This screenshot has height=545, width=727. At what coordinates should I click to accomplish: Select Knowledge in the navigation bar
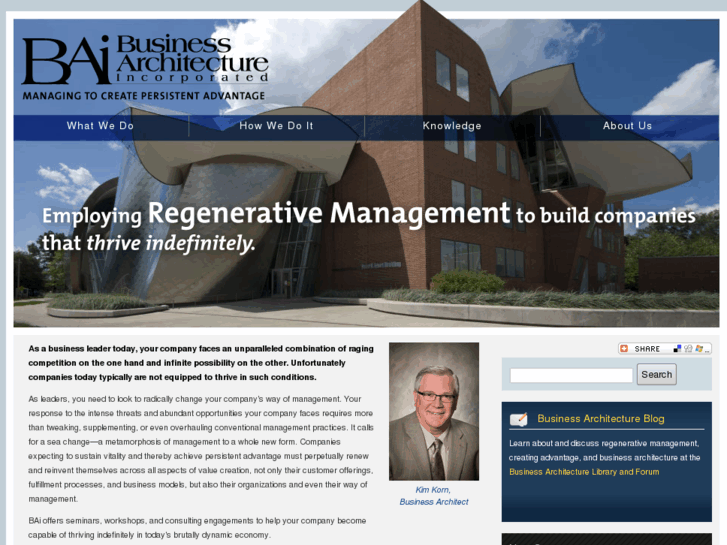[x=452, y=126]
